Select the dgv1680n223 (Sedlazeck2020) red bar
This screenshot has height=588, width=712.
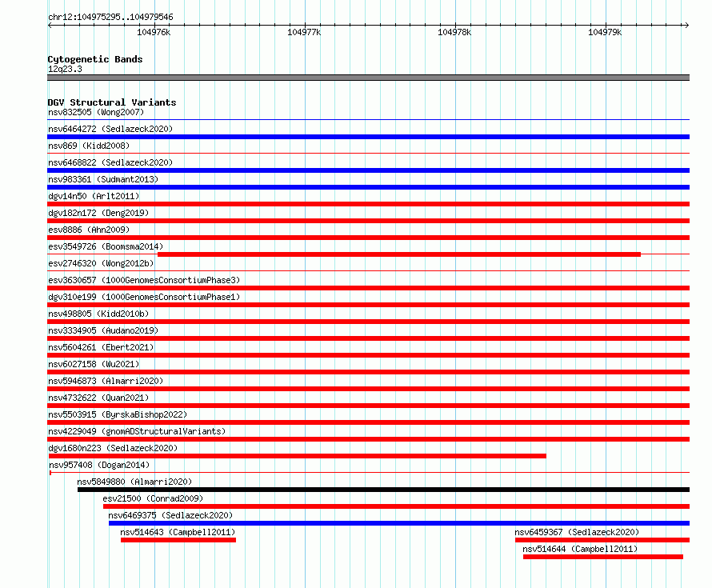(297, 456)
